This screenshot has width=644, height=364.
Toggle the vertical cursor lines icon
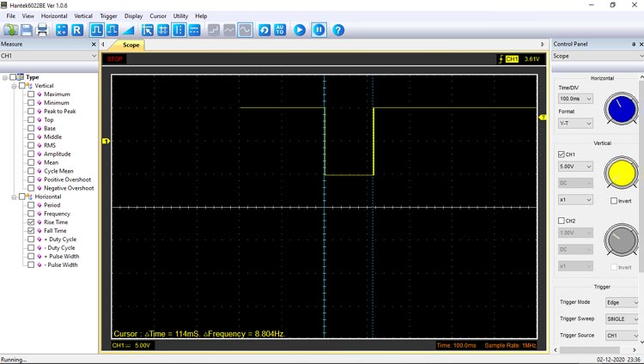pyautogui.click(x=179, y=30)
